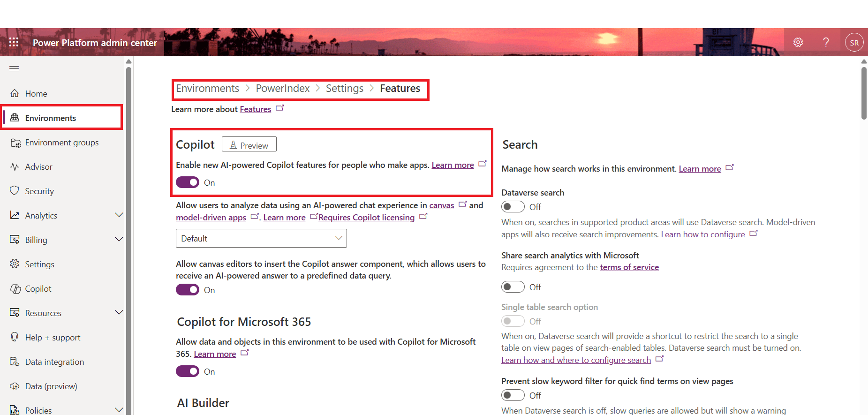Enable the Dataverse search toggle
The width and height of the screenshot is (868, 415).
(513, 207)
